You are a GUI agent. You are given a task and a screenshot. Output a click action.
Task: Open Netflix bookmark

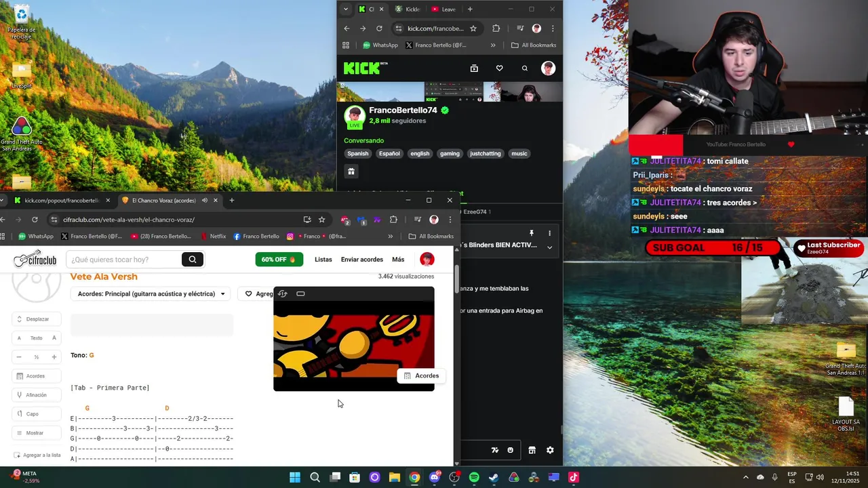[213, 237]
